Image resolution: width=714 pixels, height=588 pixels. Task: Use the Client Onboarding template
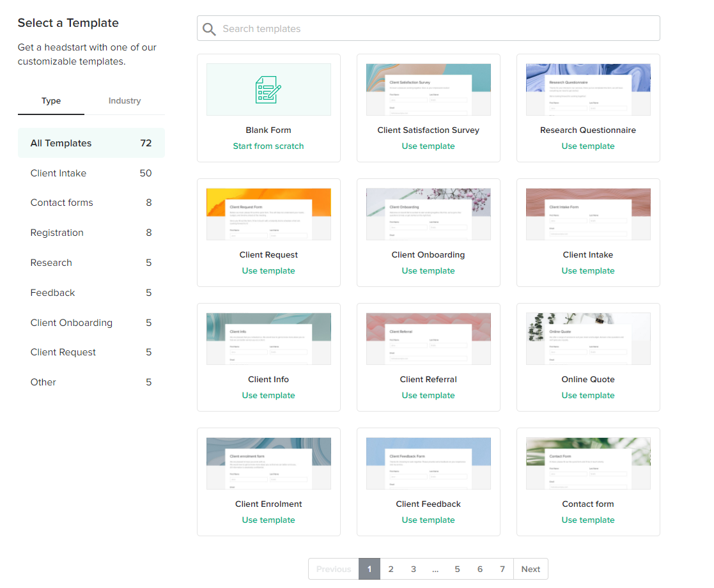428,271
